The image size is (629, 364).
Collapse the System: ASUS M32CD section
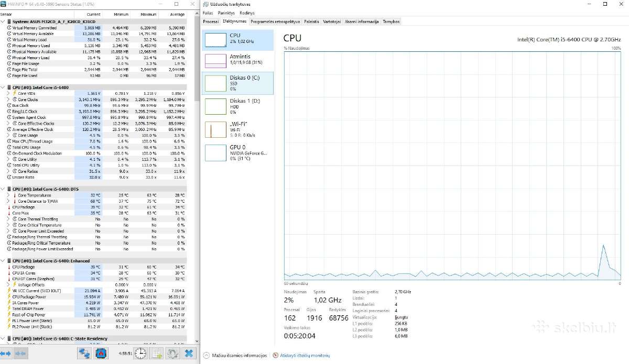pos(3,21)
